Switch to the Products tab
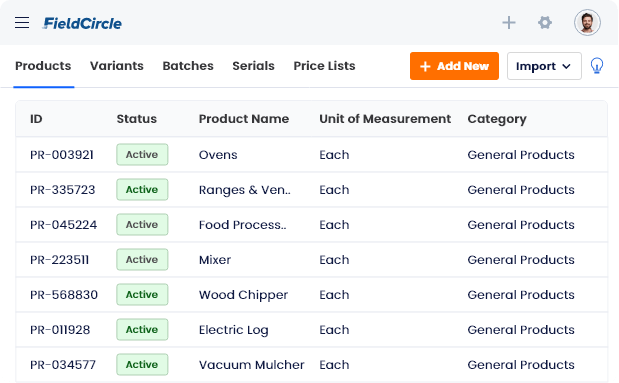This screenshot has width=619, height=383. coord(43,66)
